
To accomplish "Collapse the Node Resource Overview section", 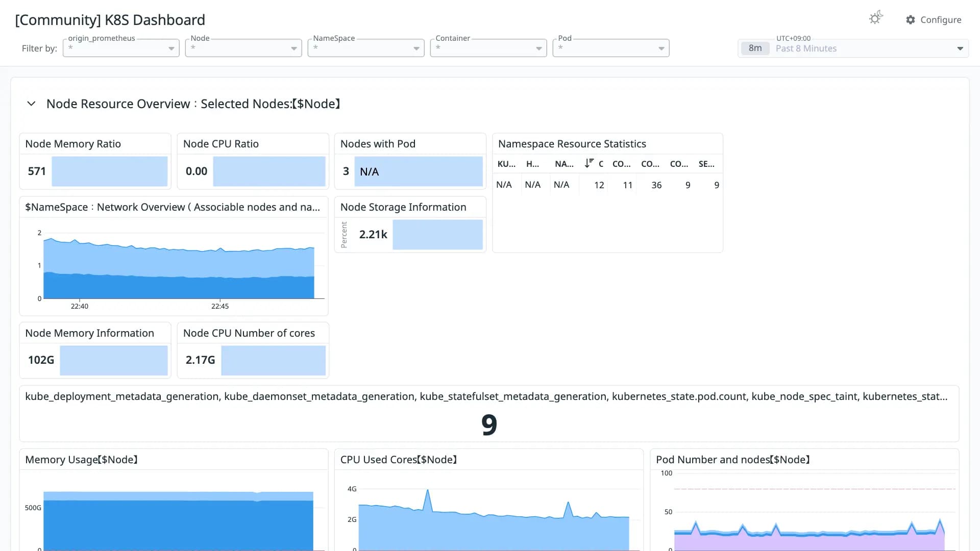I will tap(31, 104).
